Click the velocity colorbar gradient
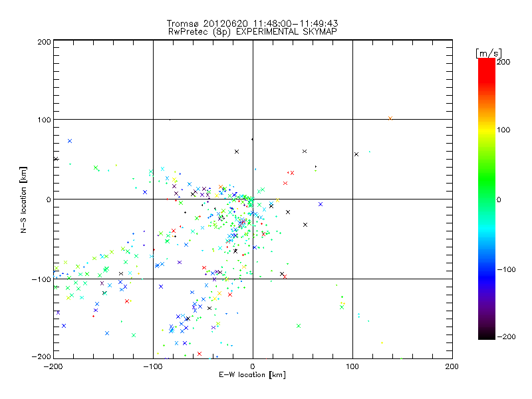 (x=487, y=199)
